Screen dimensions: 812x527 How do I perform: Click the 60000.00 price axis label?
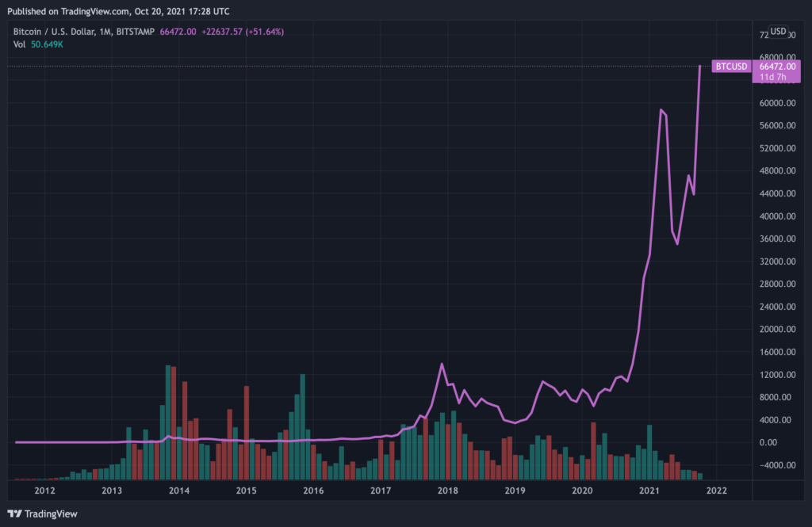coord(777,103)
